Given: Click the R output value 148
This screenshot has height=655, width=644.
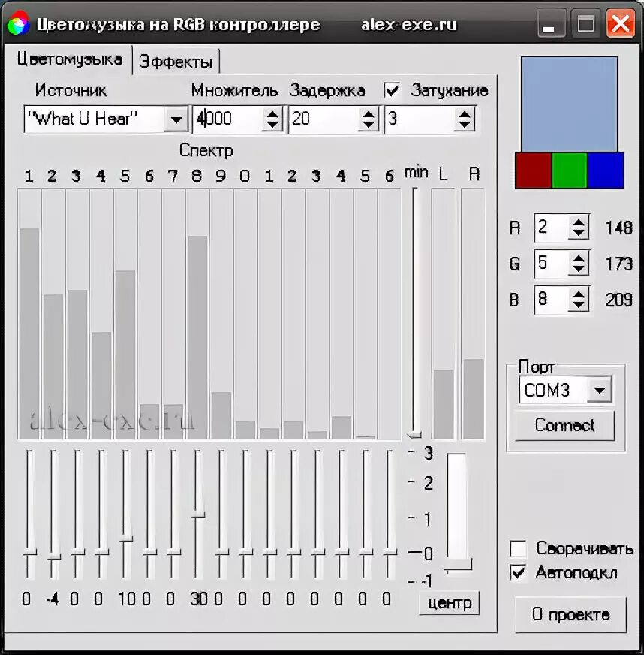Looking at the screenshot, I should point(618,228).
